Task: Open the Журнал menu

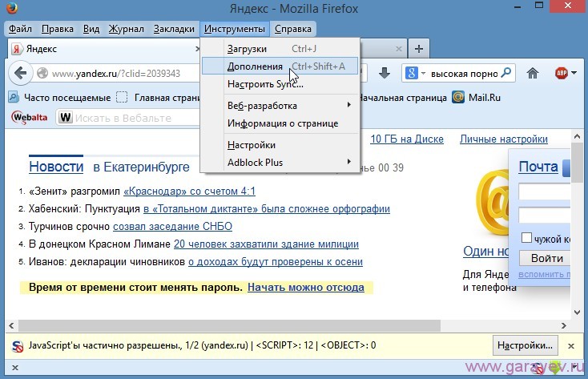Action: [x=126, y=29]
